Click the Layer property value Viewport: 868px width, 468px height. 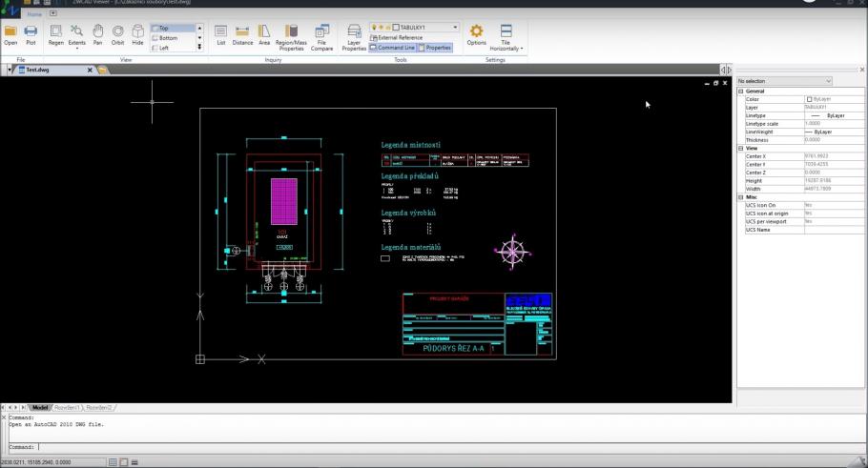point(834,108)
